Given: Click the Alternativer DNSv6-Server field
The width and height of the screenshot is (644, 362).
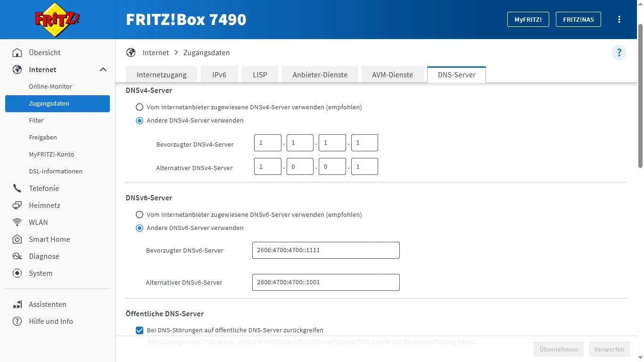Looking at the screenshot, I should click(326, 282).
